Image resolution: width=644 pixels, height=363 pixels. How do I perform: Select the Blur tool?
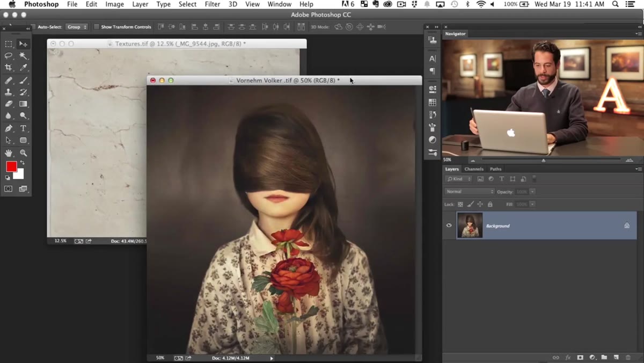(9, 115)
